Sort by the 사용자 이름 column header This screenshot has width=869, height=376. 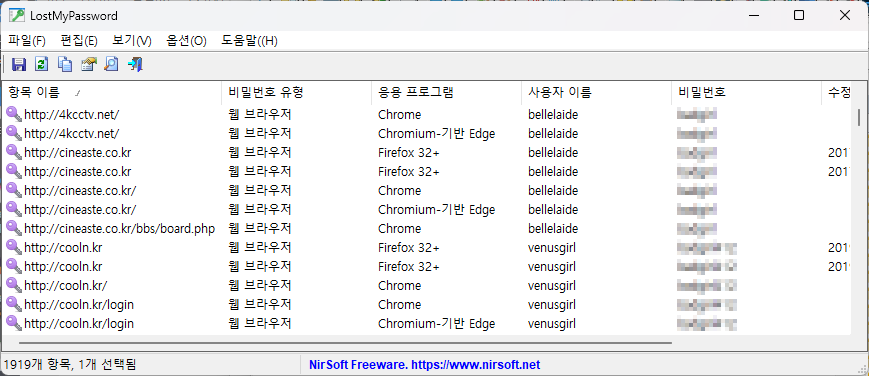pos(596,93)
